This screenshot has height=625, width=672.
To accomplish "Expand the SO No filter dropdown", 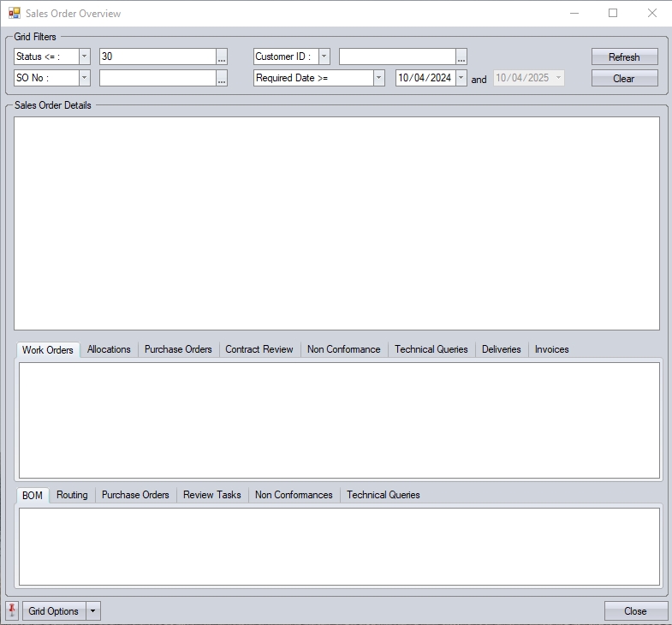I will point(85,78).
